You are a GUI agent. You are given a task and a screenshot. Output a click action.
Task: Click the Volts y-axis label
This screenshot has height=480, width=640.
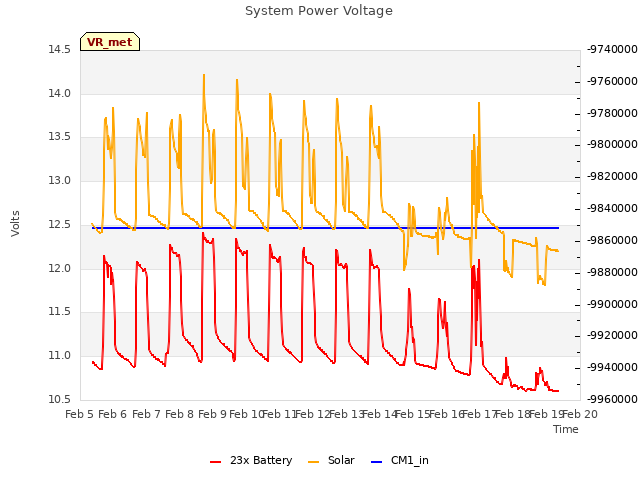[x=16, y=223]
